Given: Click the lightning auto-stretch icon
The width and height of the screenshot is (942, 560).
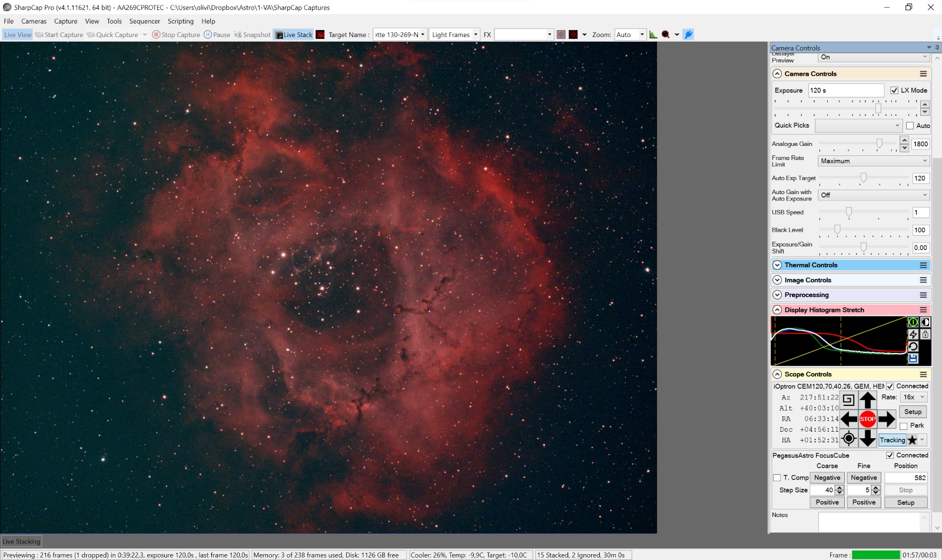Looking at the screenshot, I should (x=913, y=334).
